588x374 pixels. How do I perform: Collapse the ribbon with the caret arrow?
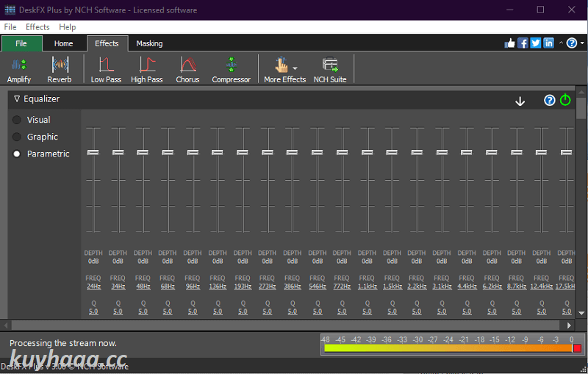point(561,43)
